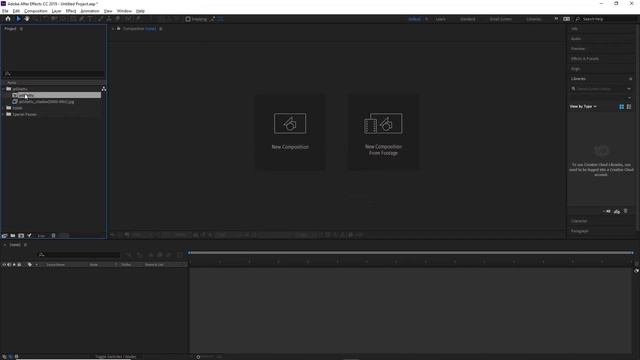Screen dimensions: 640x360
Task: Click the timeline layer search field
Action: pos(79,255)
